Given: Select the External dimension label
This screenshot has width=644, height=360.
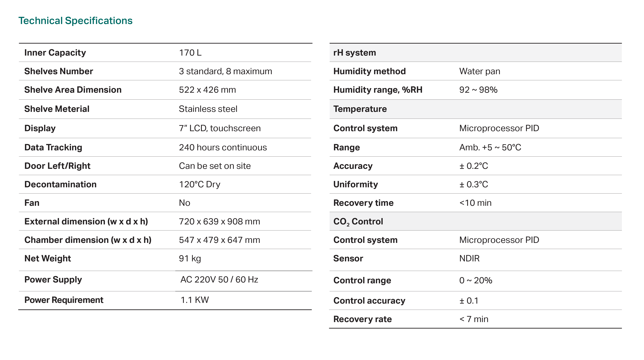Looking at the screenshot, I should pyautogui.click(x=86, y=222).
